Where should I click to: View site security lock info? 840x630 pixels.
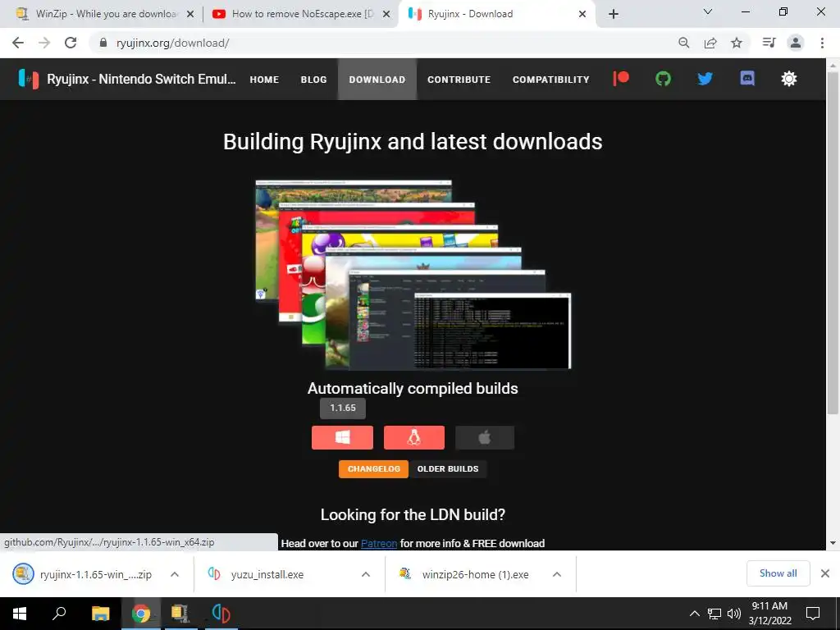103,43
